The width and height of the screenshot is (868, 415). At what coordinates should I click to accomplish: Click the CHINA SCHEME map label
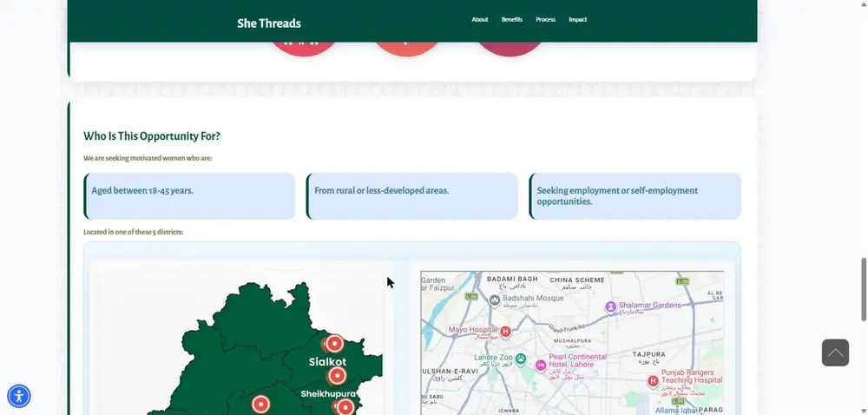tap(577, 280)
